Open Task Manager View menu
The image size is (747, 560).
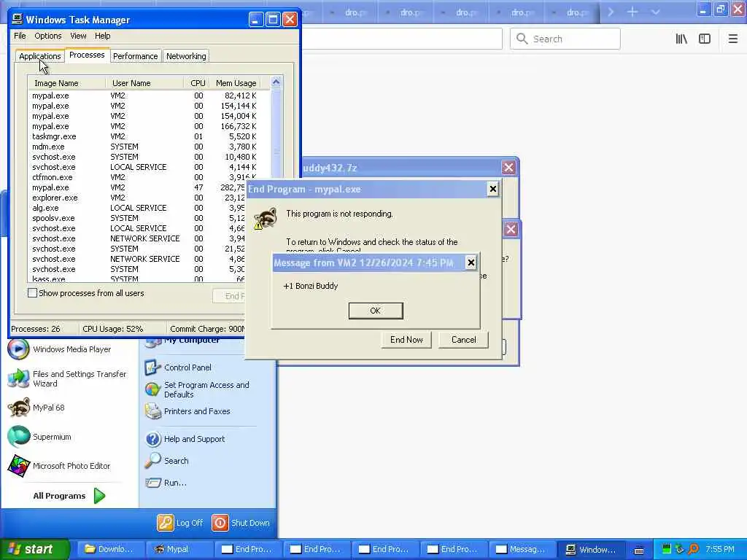point(78,36)
